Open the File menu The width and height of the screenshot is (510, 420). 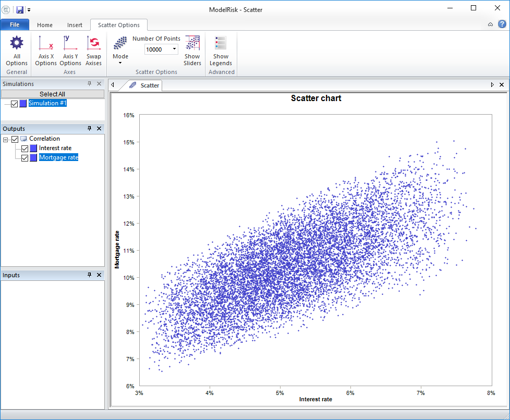click(x=15, y=24)
